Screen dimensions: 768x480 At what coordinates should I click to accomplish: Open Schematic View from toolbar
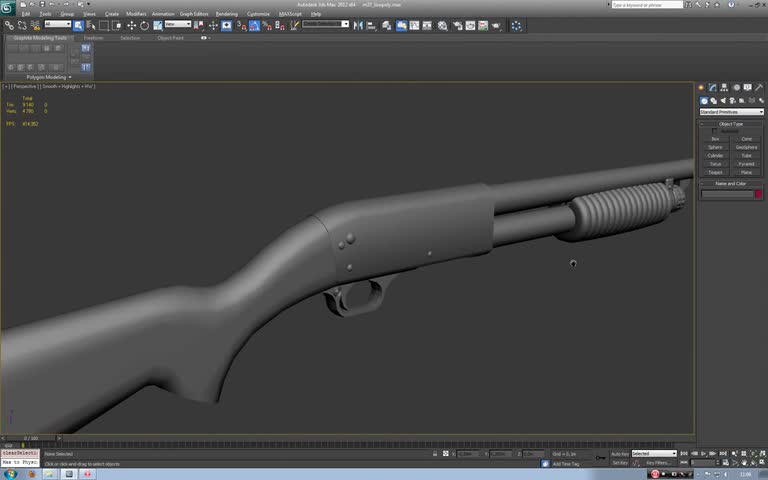tap(427, 25)
